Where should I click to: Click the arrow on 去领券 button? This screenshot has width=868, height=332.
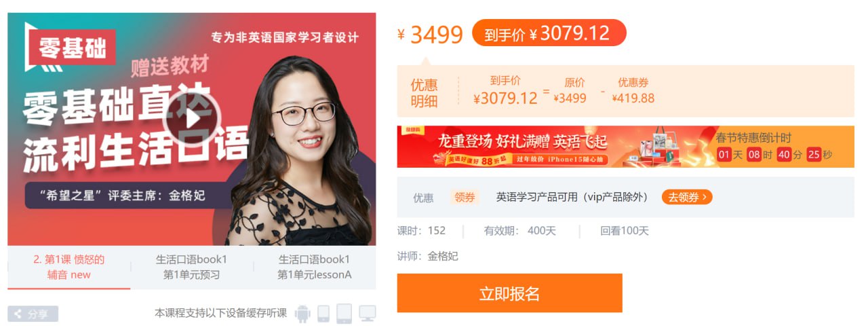point(705,198)
